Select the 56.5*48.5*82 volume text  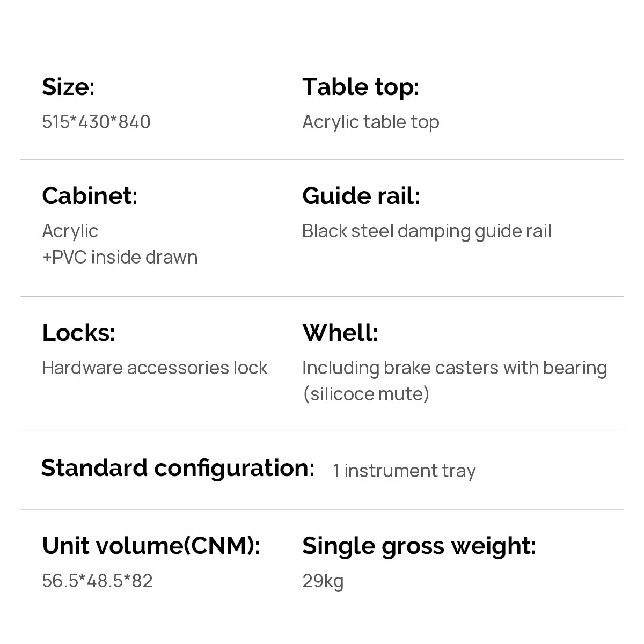click(x=97, y=581)
